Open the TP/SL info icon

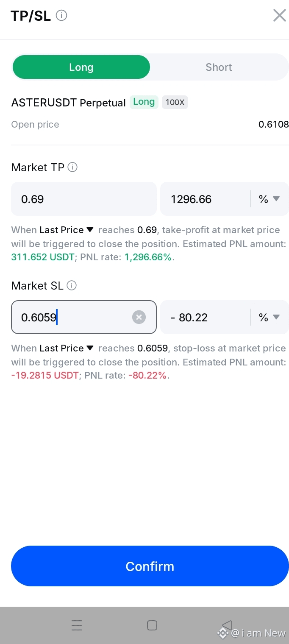click(x=61, y=16)
